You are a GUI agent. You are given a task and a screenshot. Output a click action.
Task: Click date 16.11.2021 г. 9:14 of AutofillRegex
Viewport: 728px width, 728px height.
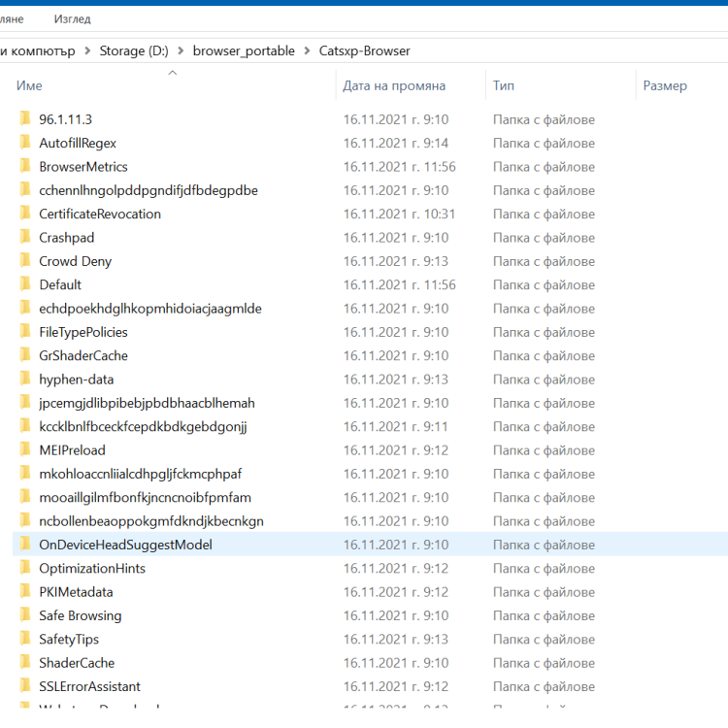tap(396, 143)
